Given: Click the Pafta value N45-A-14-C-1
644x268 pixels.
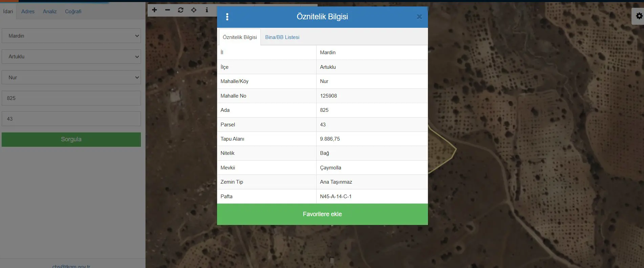Looking at the screenshot, I should 336,197.
